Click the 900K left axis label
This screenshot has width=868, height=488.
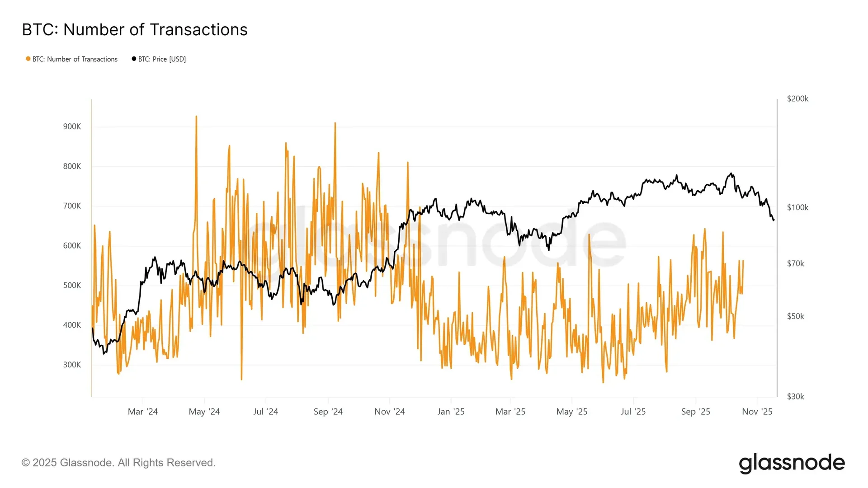pyautogui.click(x=72, y=127)
